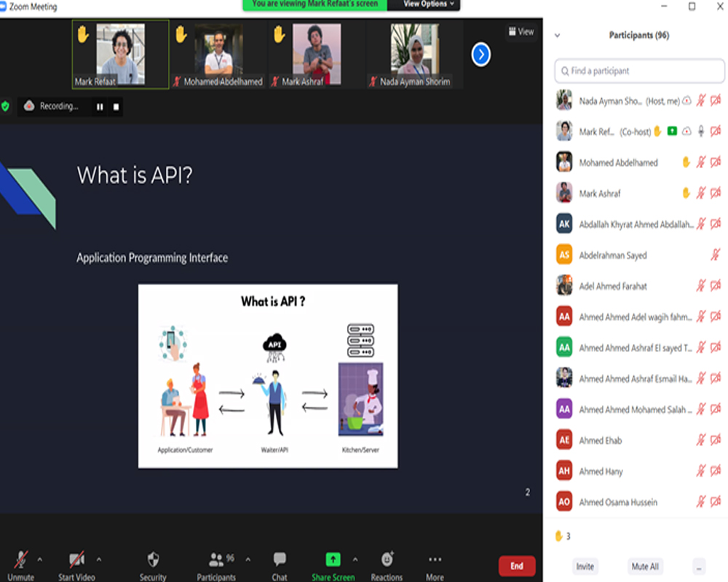
Task: Click the Find a participant search field
Action: [639, 71]
